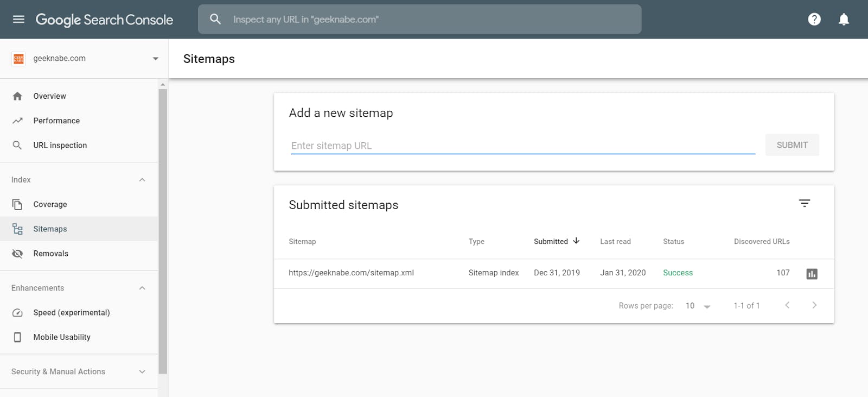Open the Rows per page dropdown
Viewport: 868px width, 397px height.
pyautogui.click(x=698, y=306)
